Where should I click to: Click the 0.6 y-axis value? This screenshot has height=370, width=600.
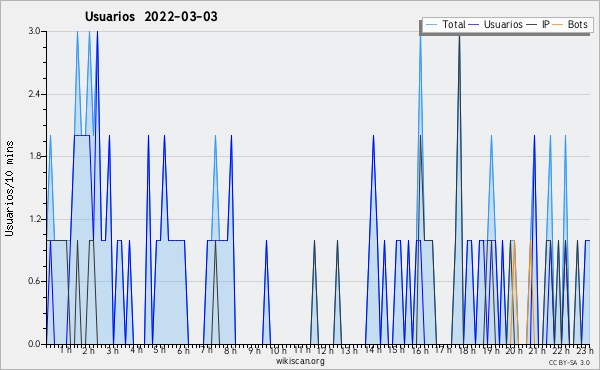(34, 282)
